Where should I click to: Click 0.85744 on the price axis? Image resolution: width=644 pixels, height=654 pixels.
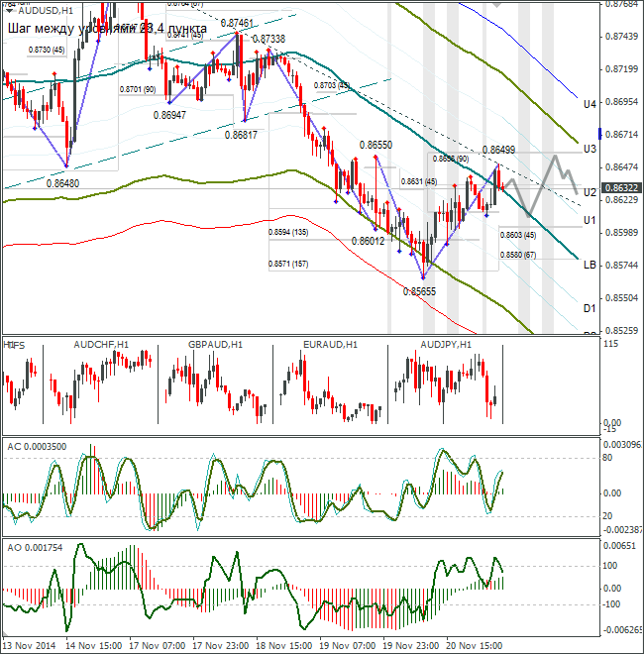coord(621,266)
